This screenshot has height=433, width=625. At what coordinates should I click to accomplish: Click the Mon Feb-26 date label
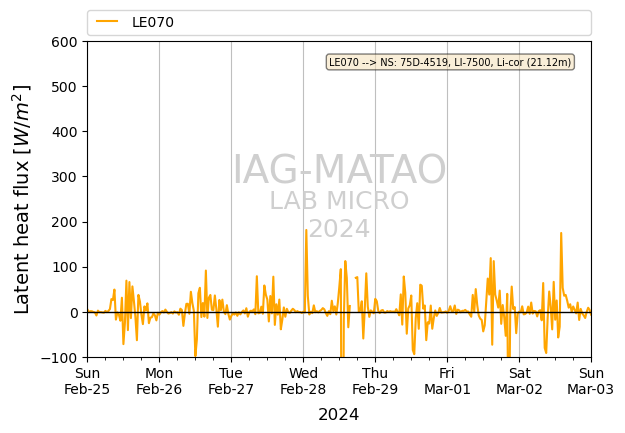coord(159,381)
